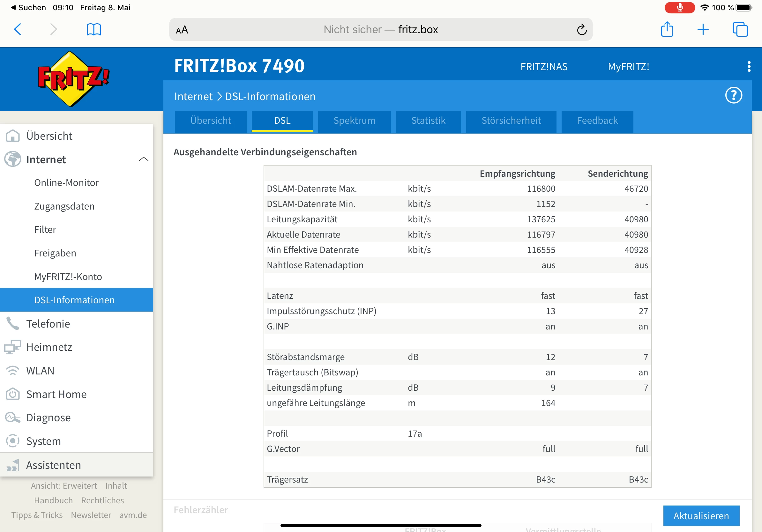
Task: Switch to the Spektrum tab
Action: coord(354,120)
